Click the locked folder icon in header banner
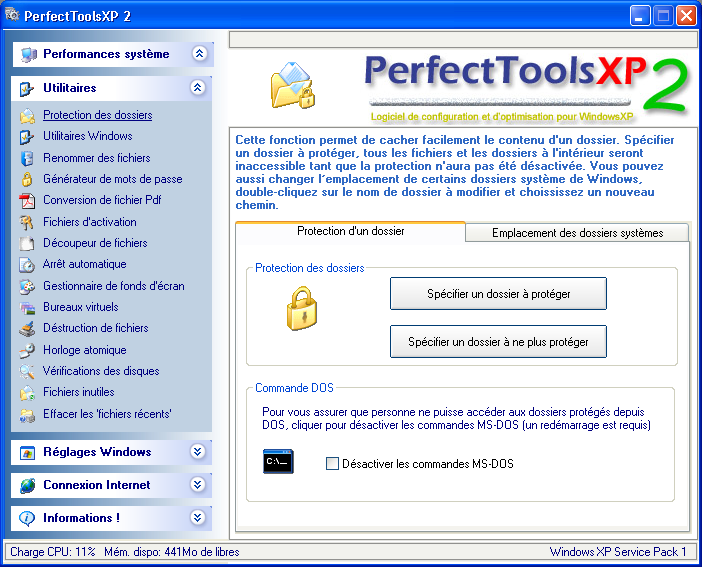702x567 pixels. (292, 85)
